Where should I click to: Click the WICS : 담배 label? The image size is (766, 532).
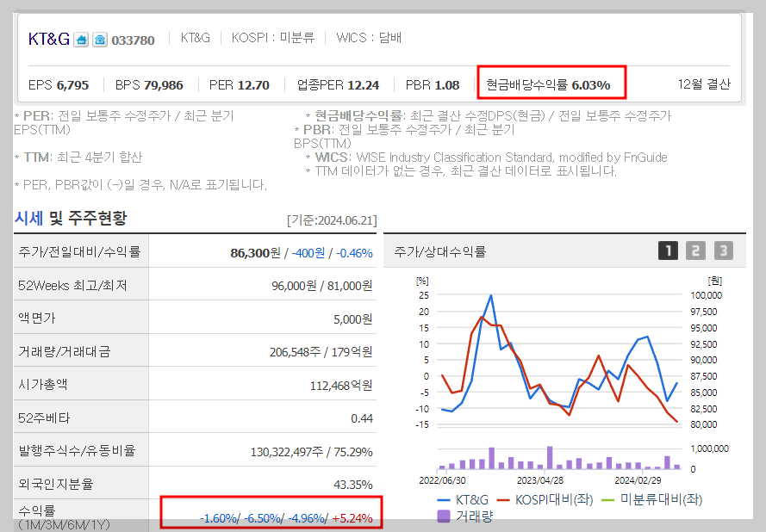pos(369,38)
